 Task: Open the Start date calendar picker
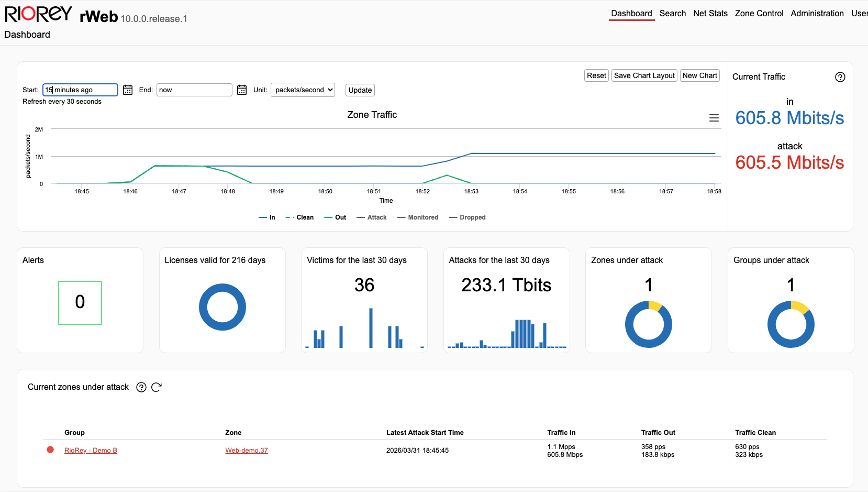(x=128, y=90)
